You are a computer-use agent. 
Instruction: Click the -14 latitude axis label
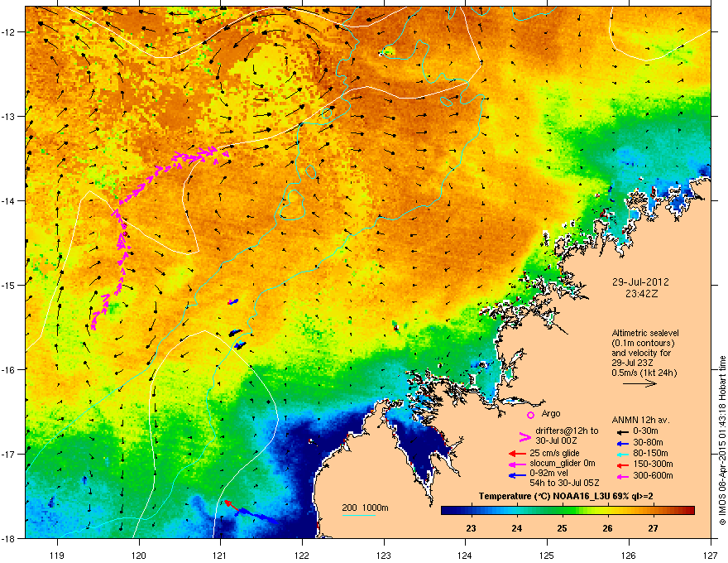coord(8,200)
